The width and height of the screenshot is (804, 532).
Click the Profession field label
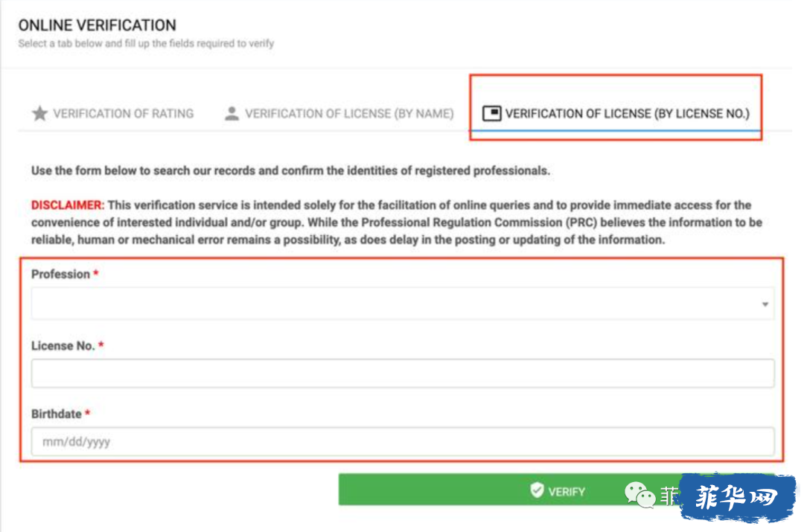click(x=60, y=275)
